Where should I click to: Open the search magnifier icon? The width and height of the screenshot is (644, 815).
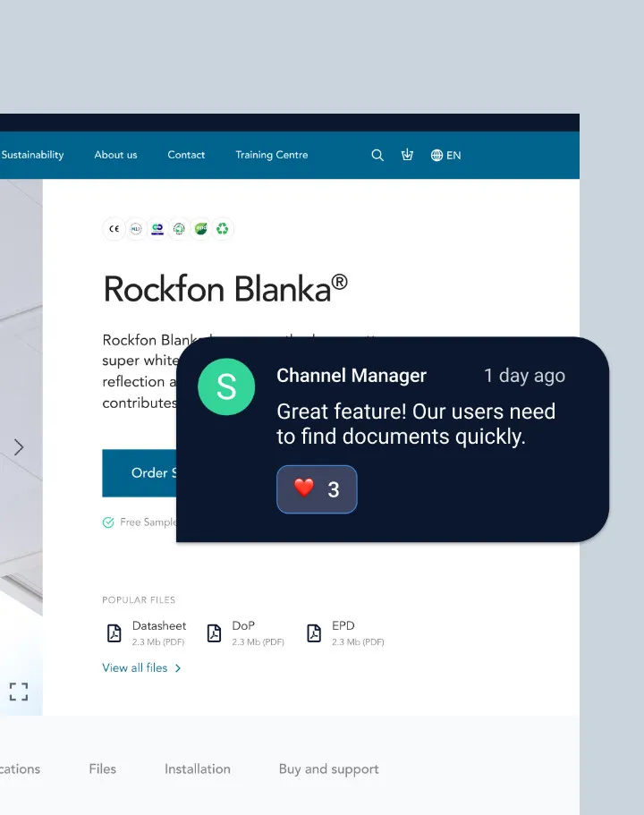click(377, 156)
